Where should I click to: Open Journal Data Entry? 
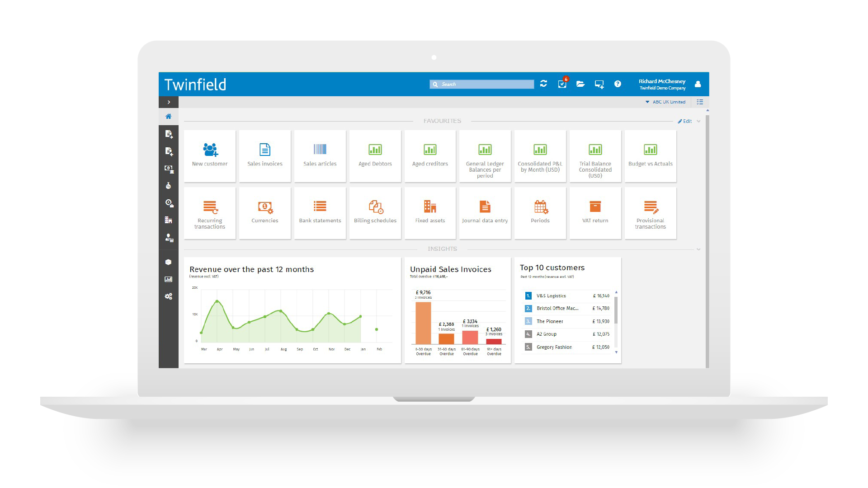(x=485, y=213)
